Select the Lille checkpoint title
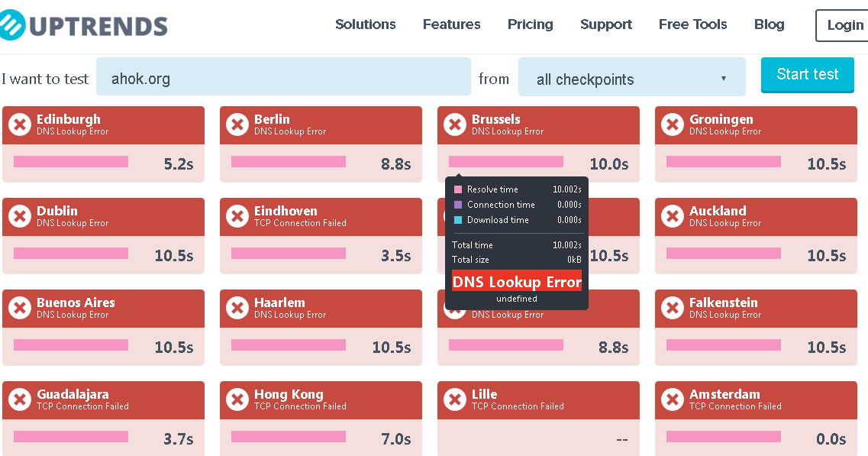Image resolution: width=868 pixels, height=456 pixels. (x=484, y=394)
